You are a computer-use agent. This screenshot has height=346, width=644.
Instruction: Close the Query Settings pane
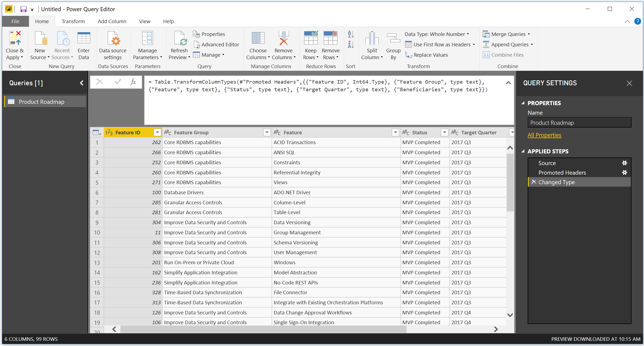629,83
